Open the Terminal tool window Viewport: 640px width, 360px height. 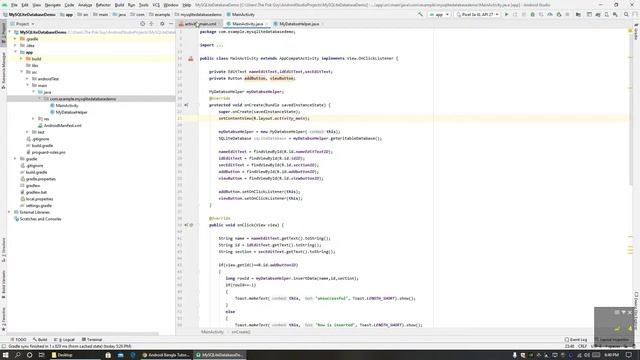point(92,340)
